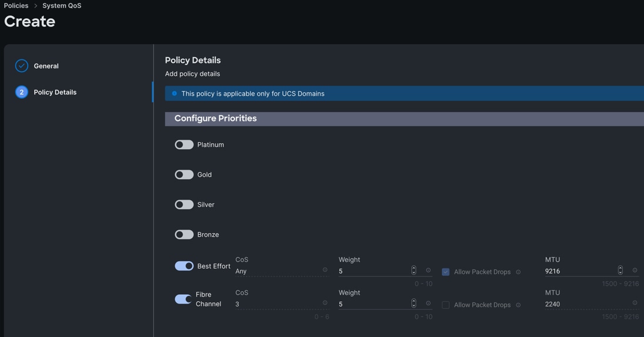Image resolution: width=644 pixels, height=337 pixels.
Task: Click info icon beside Fibre Channel CoS
Action: pos(325,303)
